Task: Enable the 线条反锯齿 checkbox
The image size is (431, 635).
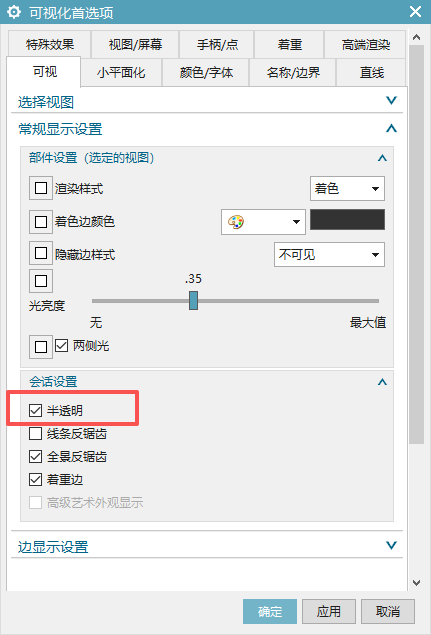Action: tap(35, 434)
